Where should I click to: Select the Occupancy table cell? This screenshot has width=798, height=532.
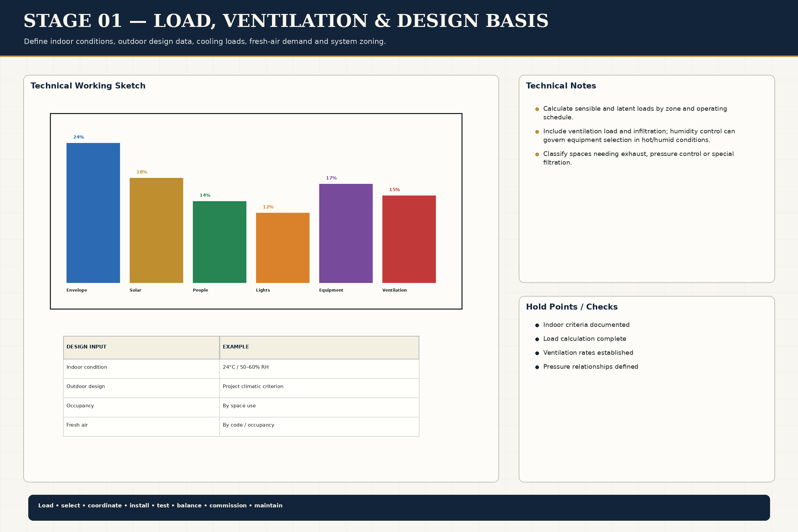(x=142, y=408)
